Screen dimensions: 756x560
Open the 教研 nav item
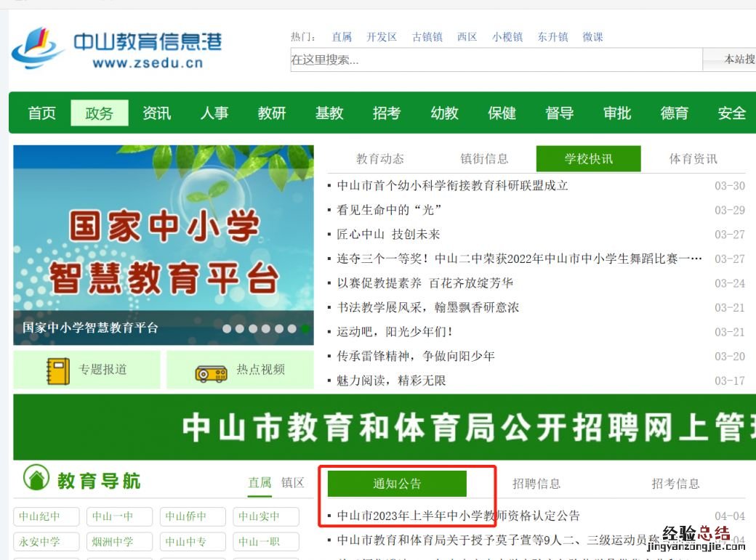[x=272, y=113]
